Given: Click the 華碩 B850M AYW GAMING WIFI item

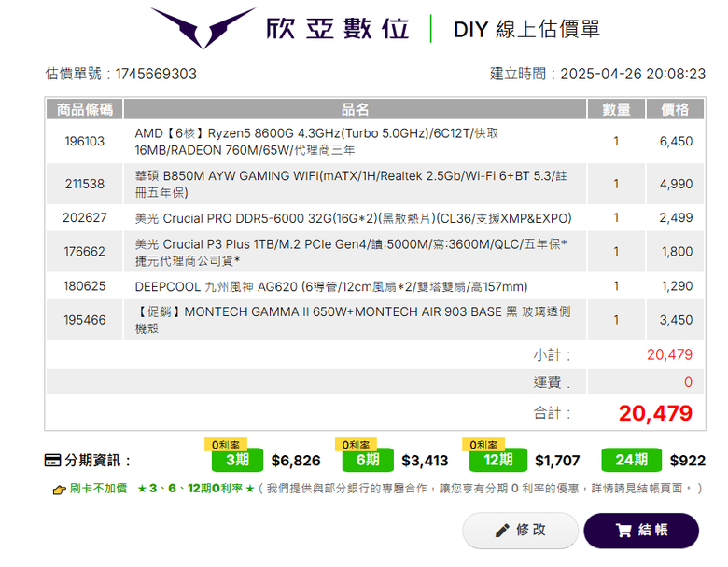Looking at the screenshot, I should [351, 185].
